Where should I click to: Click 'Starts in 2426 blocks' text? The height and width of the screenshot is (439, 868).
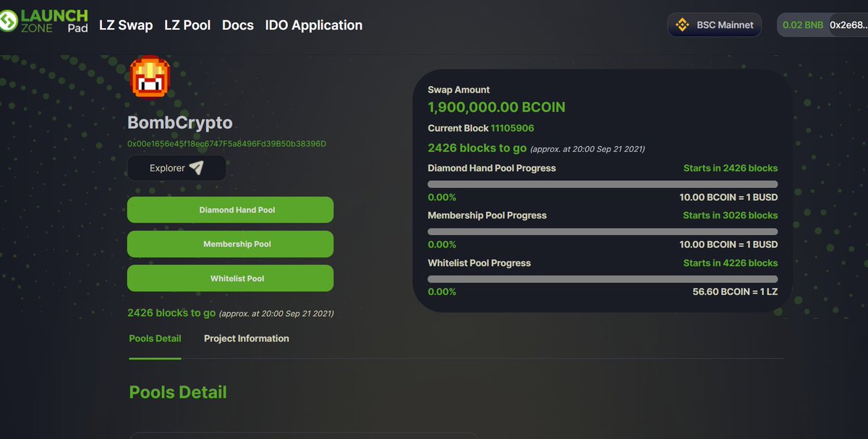tap(731, 168)
